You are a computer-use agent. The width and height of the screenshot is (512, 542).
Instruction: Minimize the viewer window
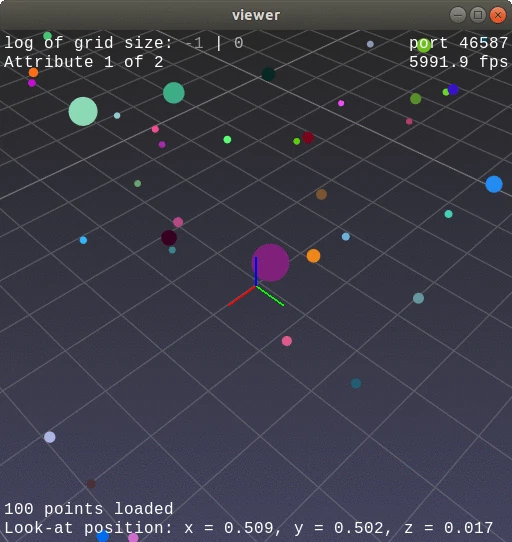coord(458,15)
